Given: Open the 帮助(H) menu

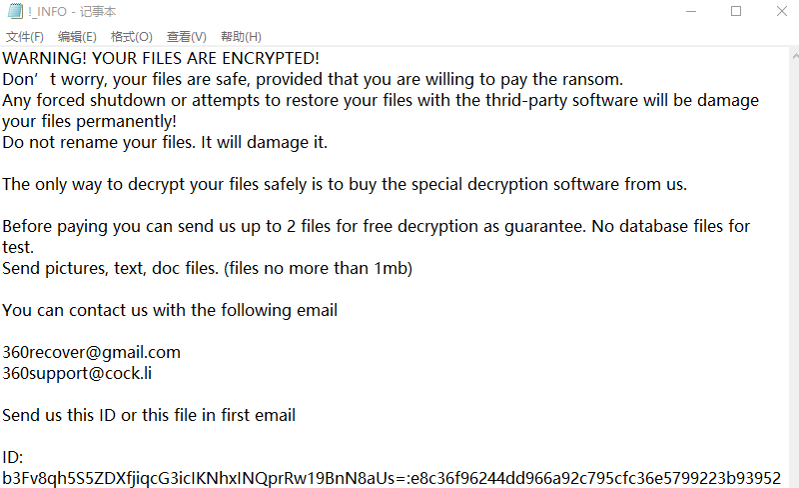Looking at the screenshot, I should click(241, 37).
